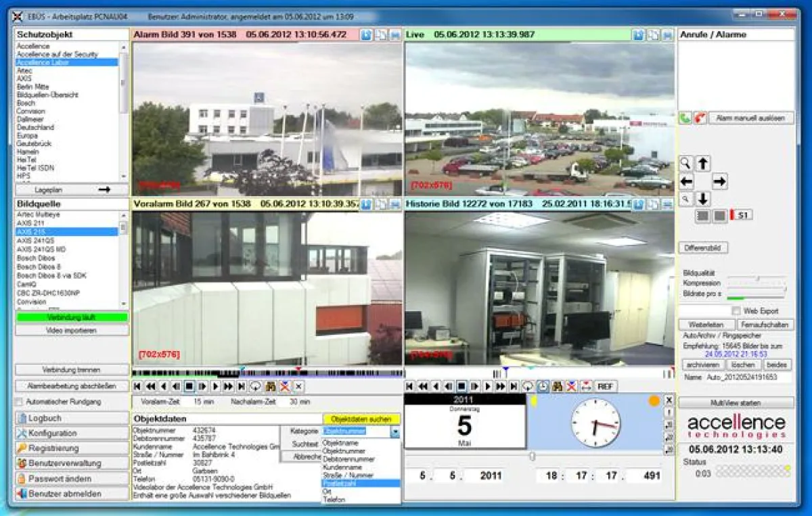Click the clock icon in Historie playback toolbar

543,386
